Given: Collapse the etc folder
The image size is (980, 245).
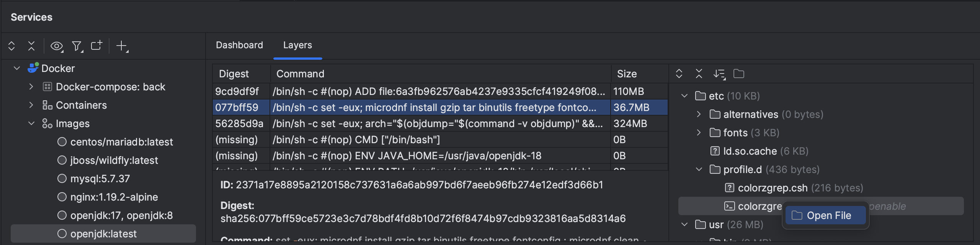Looking at the screenshot, I should tap(684, 96).
